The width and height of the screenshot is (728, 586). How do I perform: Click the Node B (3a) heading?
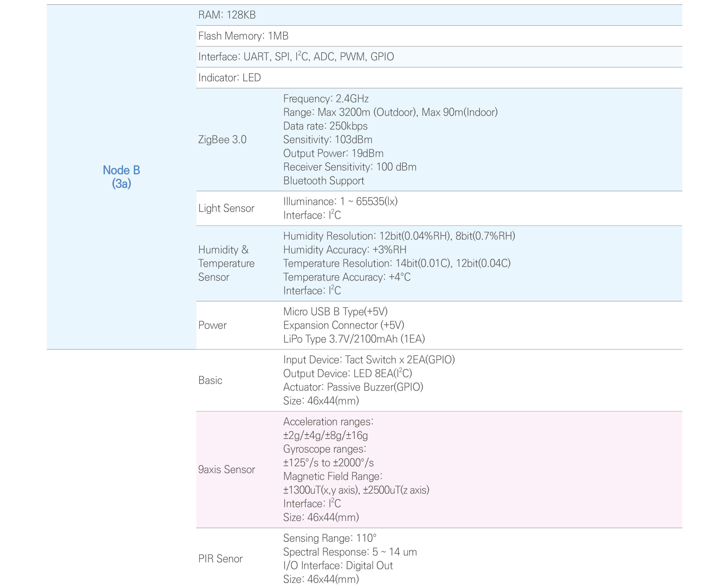pos(121,177)
